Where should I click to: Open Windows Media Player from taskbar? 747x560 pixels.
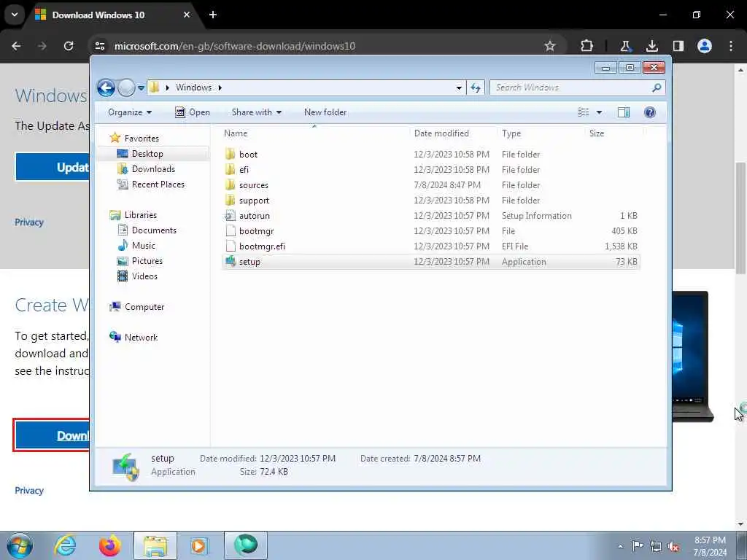coord(199,545)
